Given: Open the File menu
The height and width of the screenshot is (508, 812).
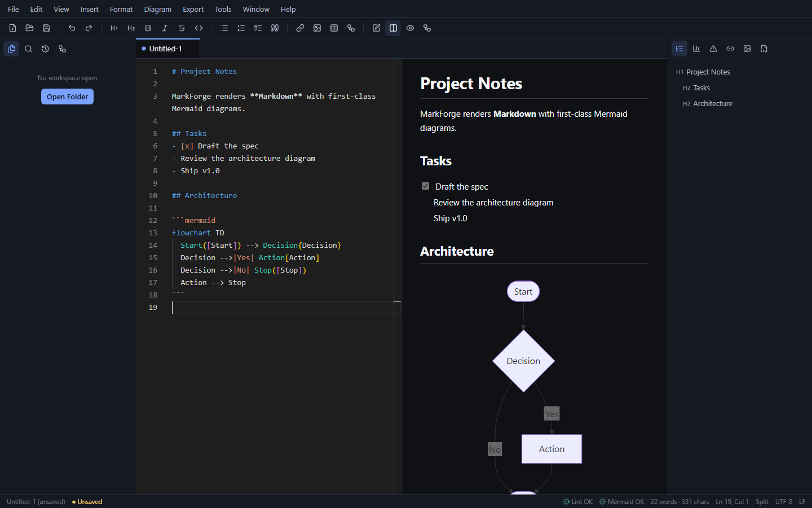Looking at the screenshot, I should (x=14, y=10).
